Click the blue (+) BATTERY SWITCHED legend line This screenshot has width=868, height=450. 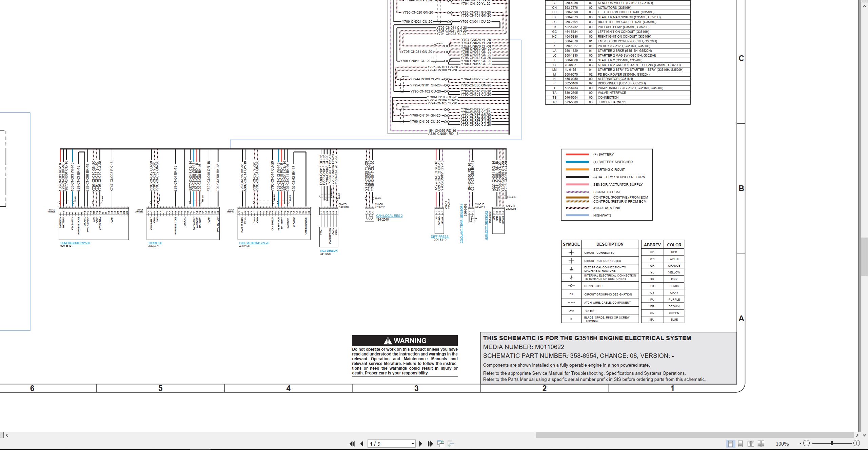[x=577, y=162]
